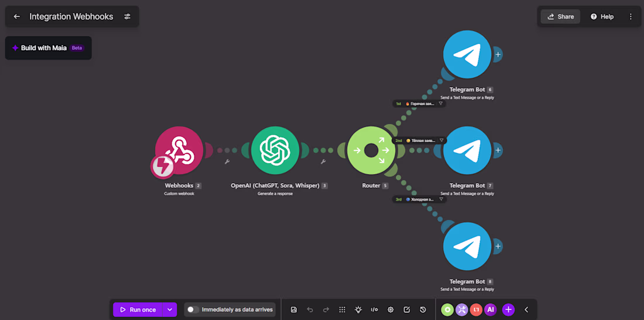Click the Telegram Bot 7 name label
Viewport: 644px width, 320px height.
click(x=467, y=185)
